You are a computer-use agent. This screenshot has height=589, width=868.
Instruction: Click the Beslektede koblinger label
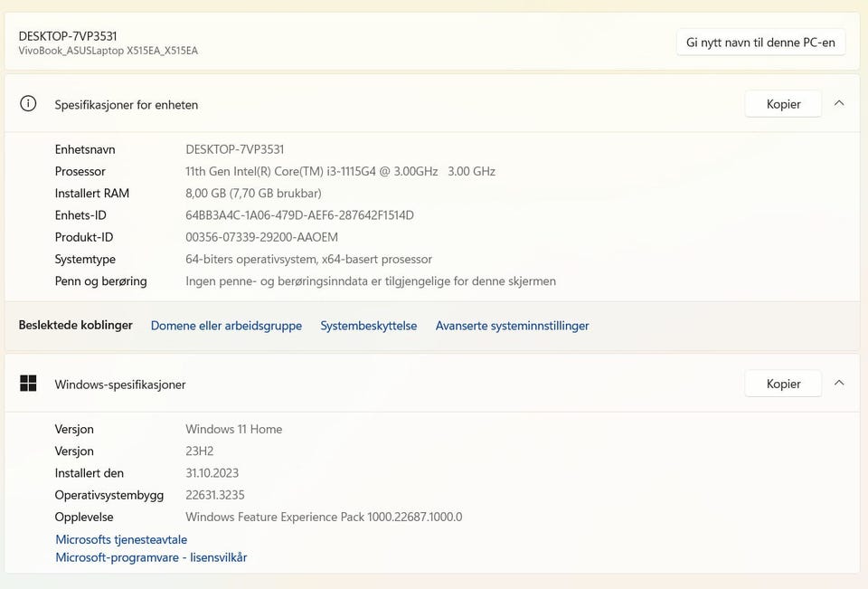click(x=75, y=325)
